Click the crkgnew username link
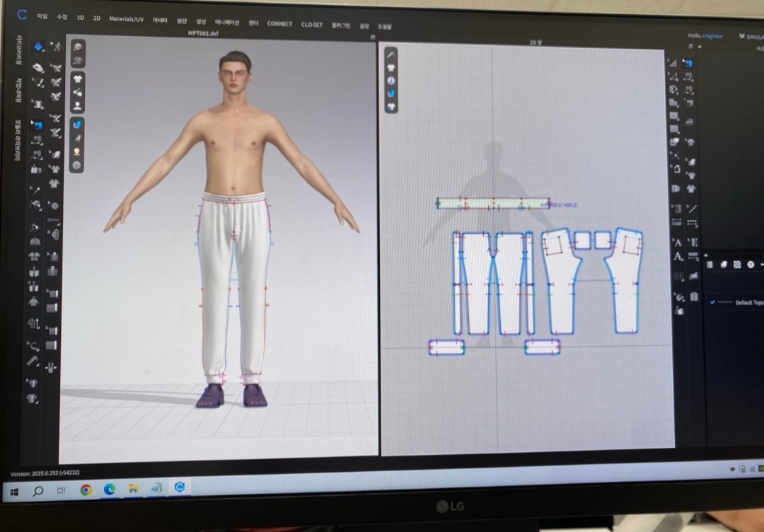Image resolution: width=764 pixels, height=532 pixels. click(712, 35)
